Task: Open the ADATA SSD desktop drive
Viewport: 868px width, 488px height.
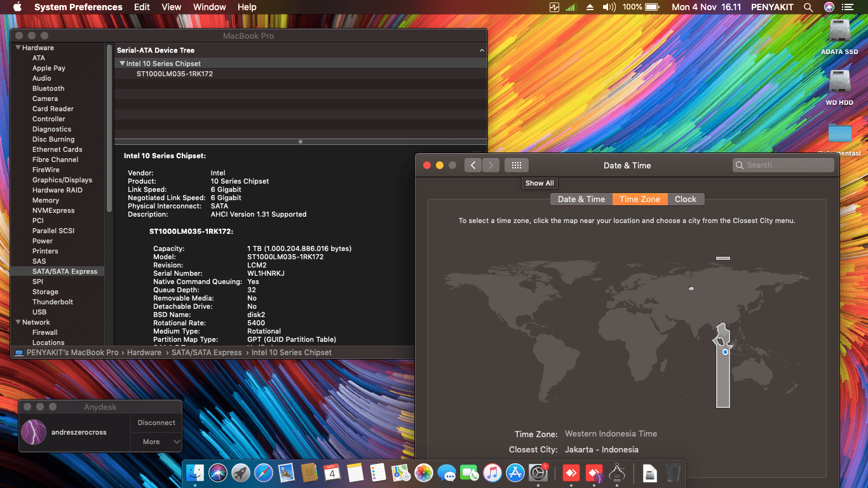Action: click(839, 37)
